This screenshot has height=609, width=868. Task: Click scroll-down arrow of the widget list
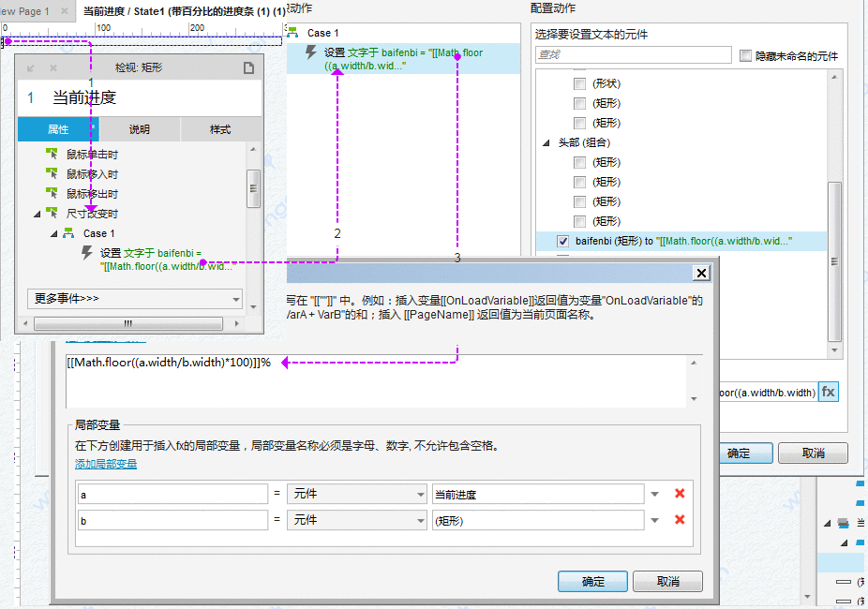pos(834,350)
